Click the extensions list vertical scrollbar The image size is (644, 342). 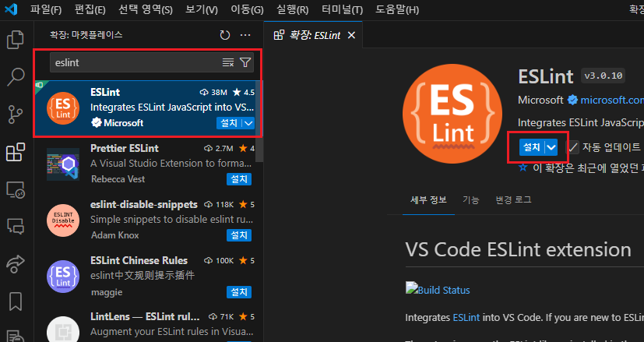(259, 121)
